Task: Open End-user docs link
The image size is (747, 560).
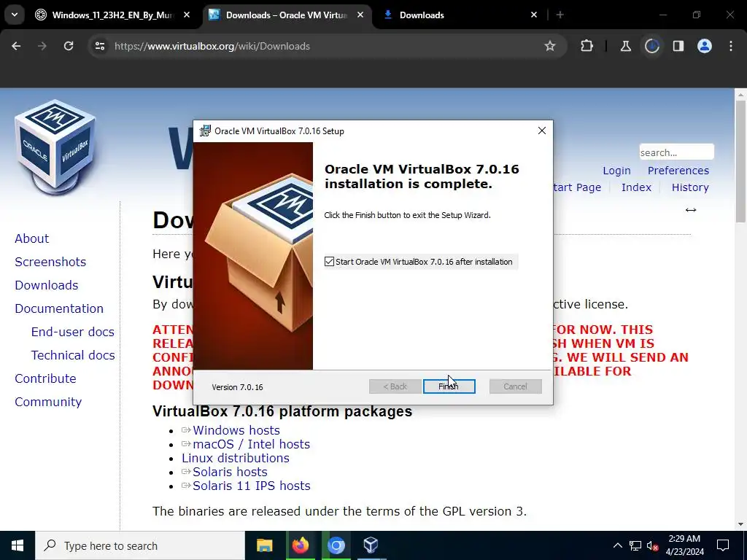Action: [x=73, y=332]
